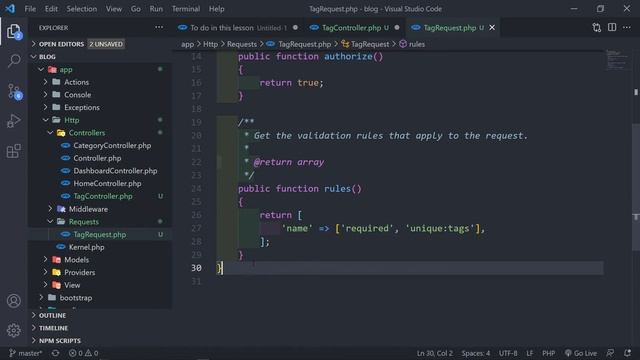Click the feedback icon in status bar
640x360 pixels.
[610, 353]
